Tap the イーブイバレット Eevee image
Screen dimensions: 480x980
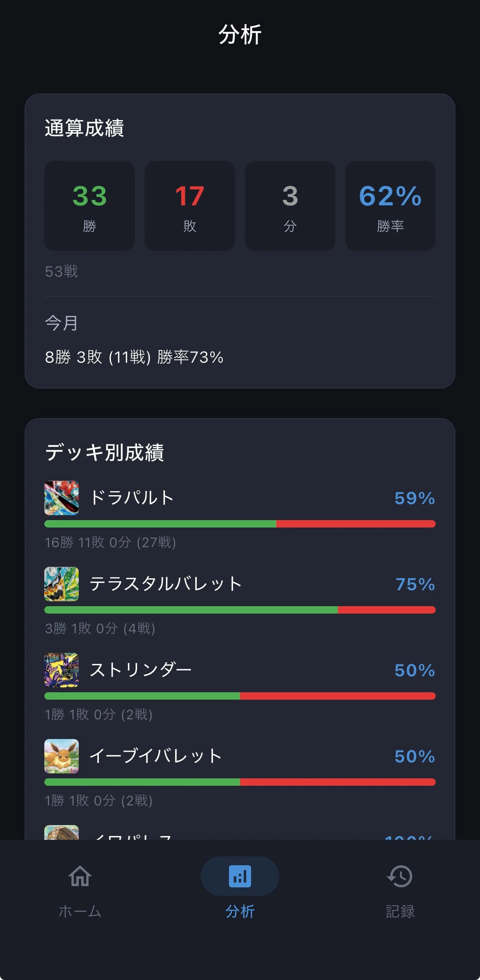(x=62, y=756)
